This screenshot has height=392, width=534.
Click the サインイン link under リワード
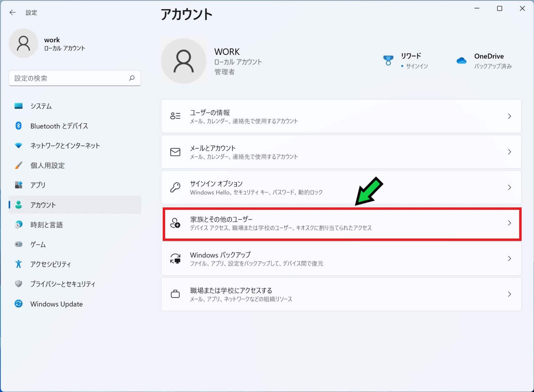click(416, 66)
